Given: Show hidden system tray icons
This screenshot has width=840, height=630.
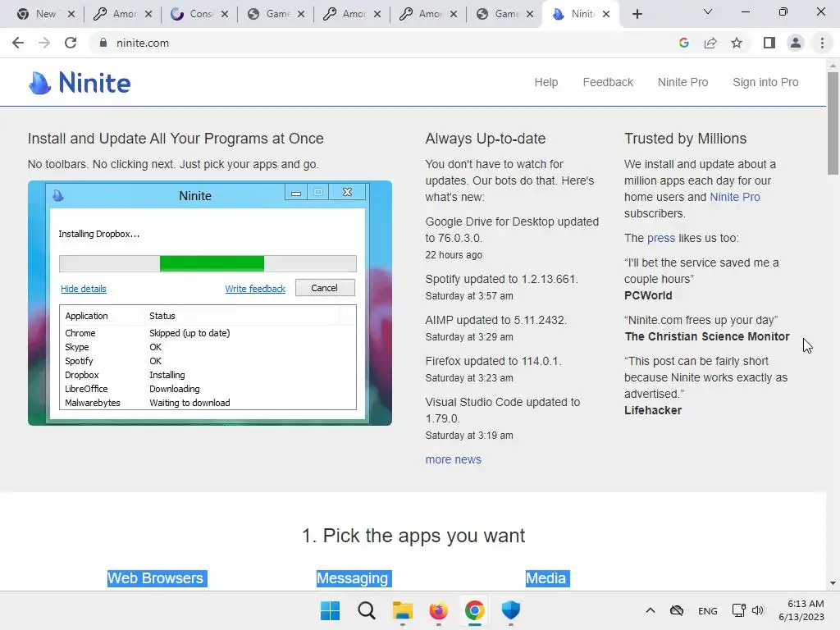Looking at the screenshot, I should [x=651, y=610].
